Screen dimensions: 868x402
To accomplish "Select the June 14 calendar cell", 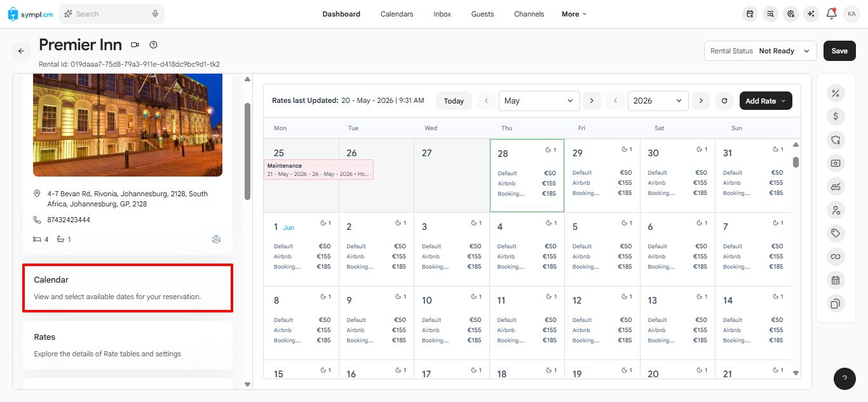I will point(752,323).
